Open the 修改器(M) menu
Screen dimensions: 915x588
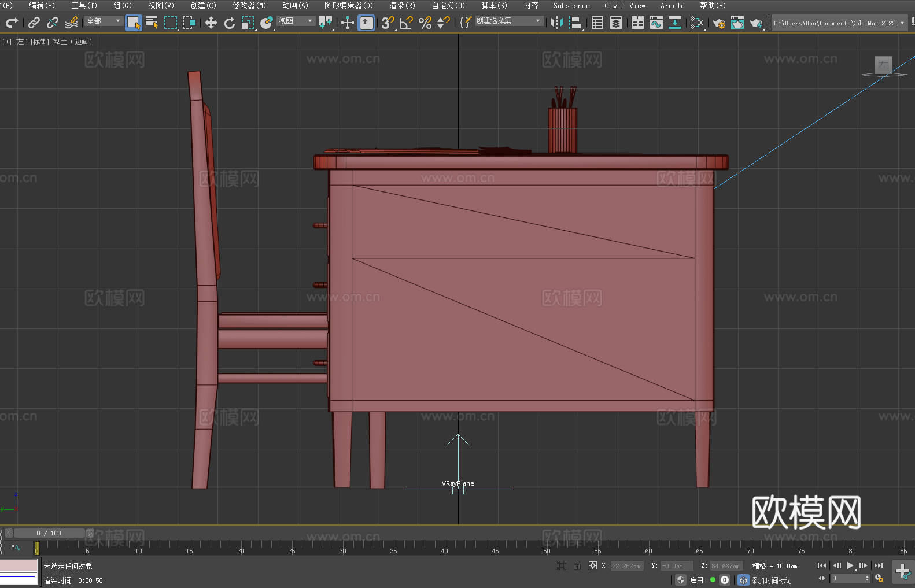tap(249, 5)
